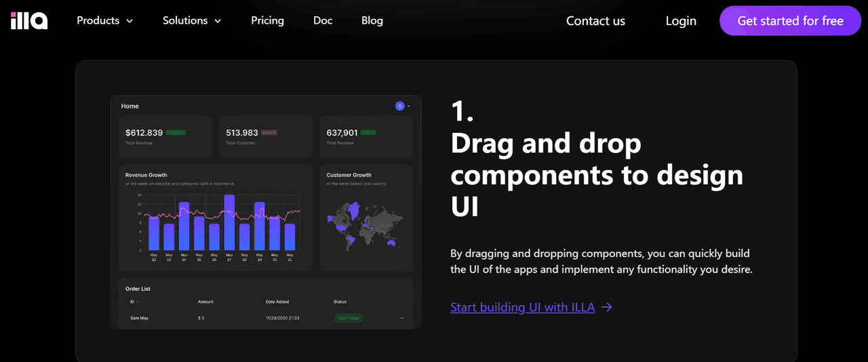Expand the Solutions dropdown menu
This screenshot has height=362, width=868.
point(193,21)
